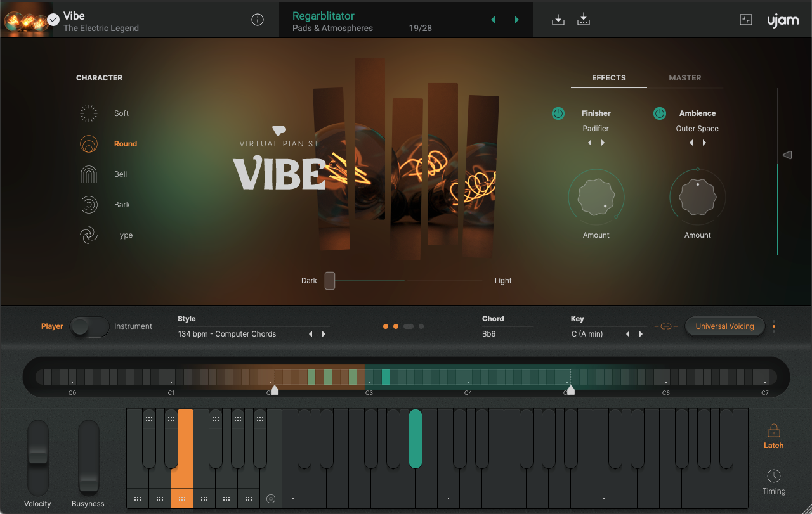Select the Bark character icon
The width and height of the screenshot is (812, 514).
[x=89, y=205]
